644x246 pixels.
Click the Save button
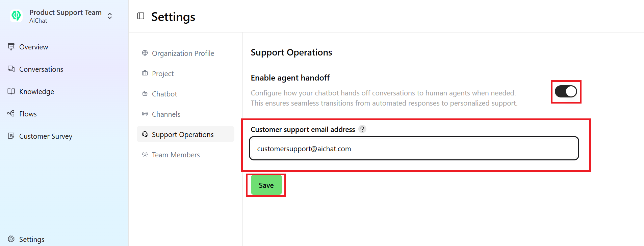(x=266, y=185)
